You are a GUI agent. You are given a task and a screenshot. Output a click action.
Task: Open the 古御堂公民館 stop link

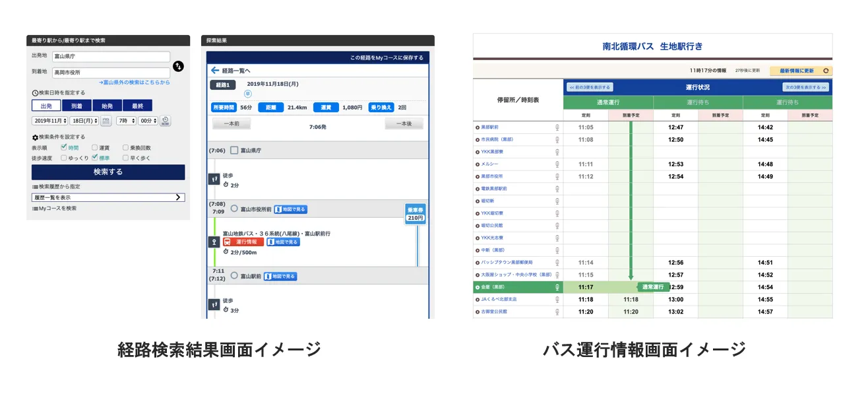[x=494, y=312]
